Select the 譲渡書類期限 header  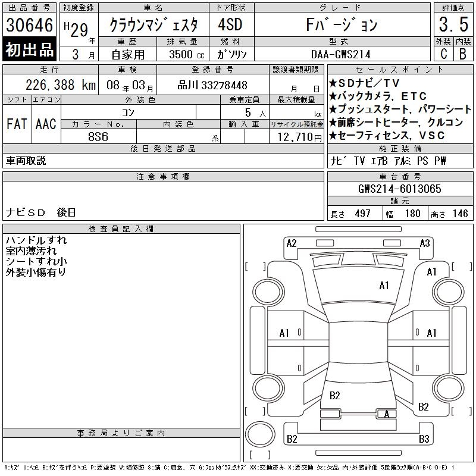pyautogui.click(x=296, y=70)
